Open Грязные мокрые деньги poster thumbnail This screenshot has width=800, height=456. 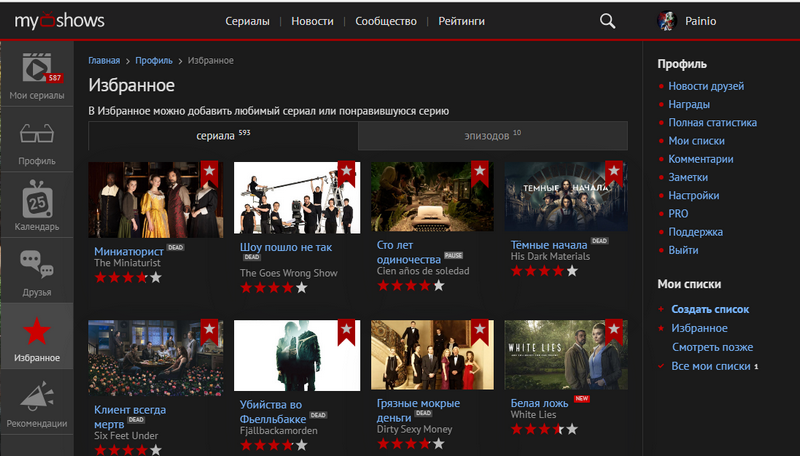coord(432,354)
